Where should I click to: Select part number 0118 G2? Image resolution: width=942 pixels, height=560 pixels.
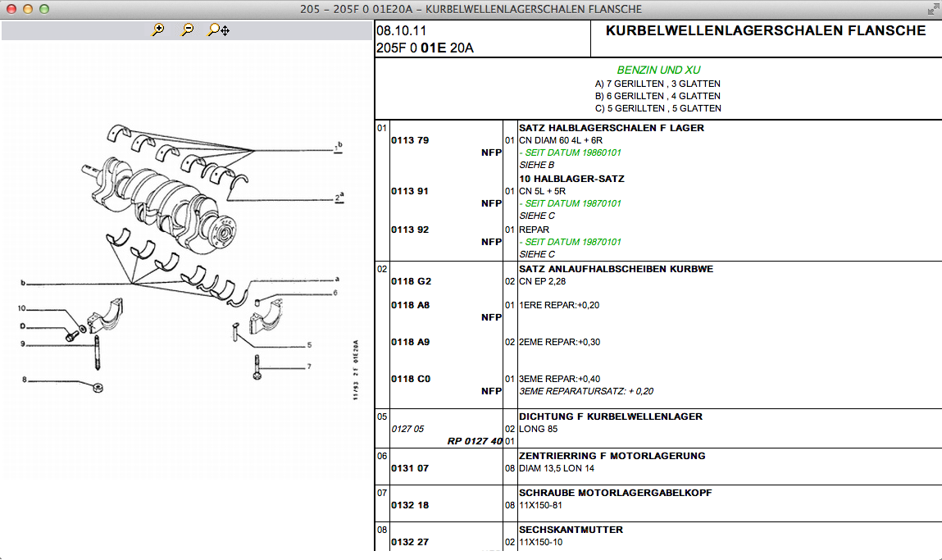pos(411,281)
